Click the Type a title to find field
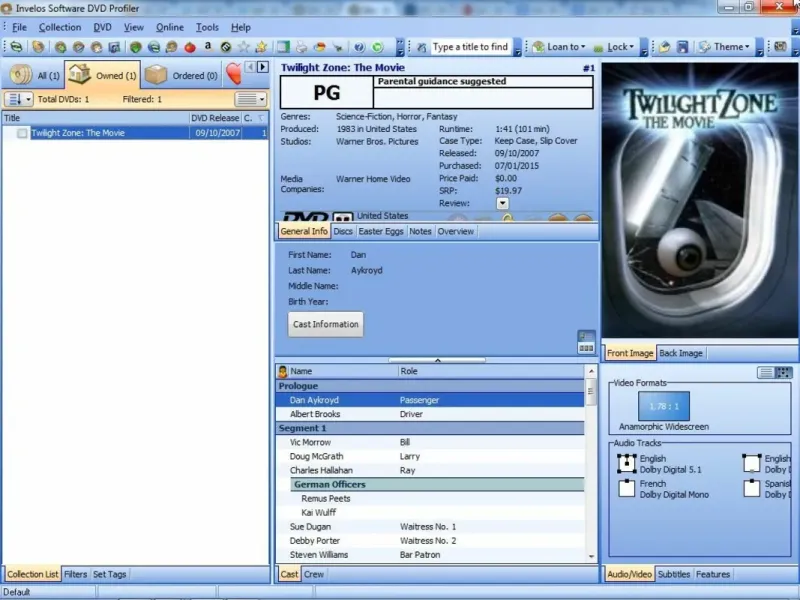Image resolution: width=800 pixels, height=600 pixels. pos(470,47)
